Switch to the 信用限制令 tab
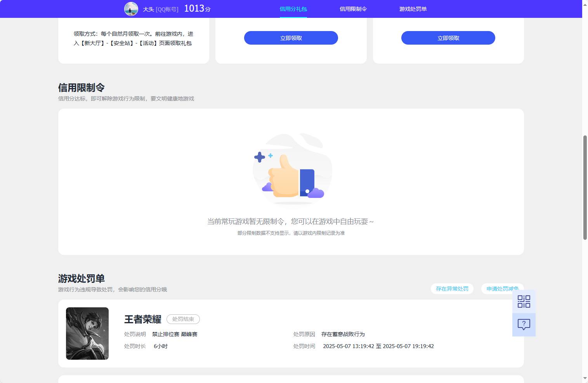Viewport: 588px width, 383px height. (353, 9)
